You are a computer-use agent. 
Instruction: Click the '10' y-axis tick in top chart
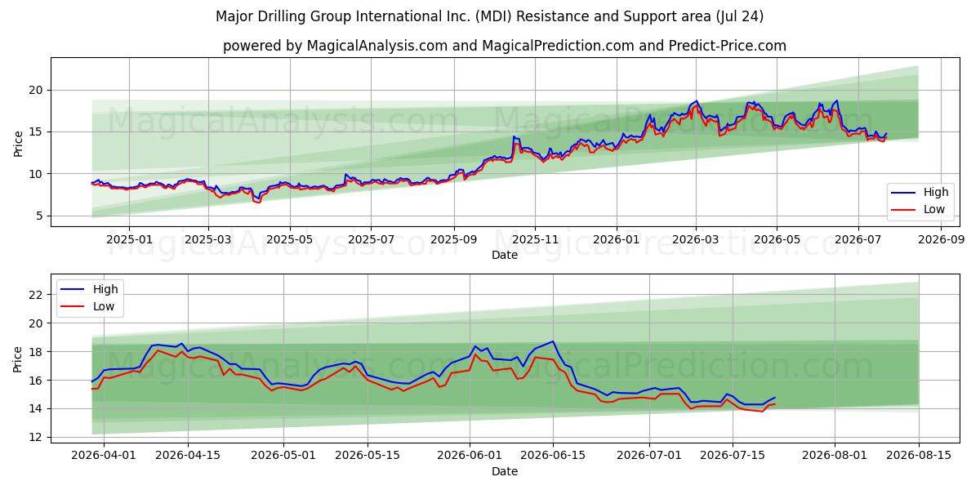tap(38, 174)
